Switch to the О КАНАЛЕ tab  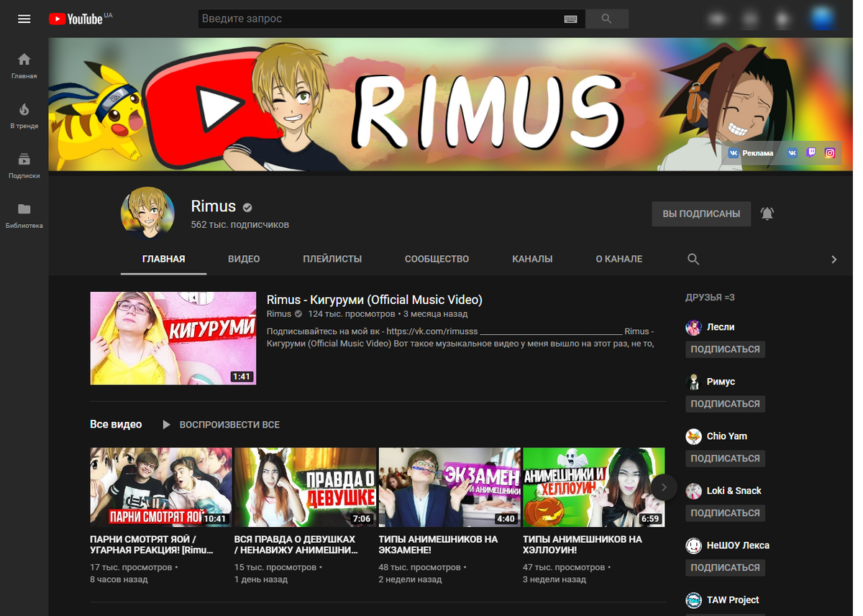619,259
